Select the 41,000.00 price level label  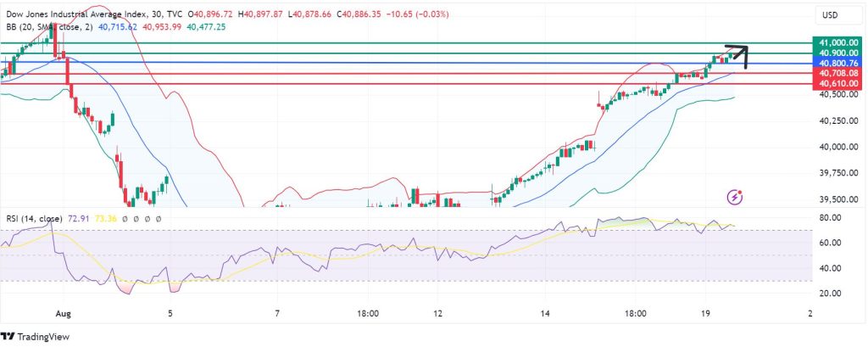[x=838, y=42]
